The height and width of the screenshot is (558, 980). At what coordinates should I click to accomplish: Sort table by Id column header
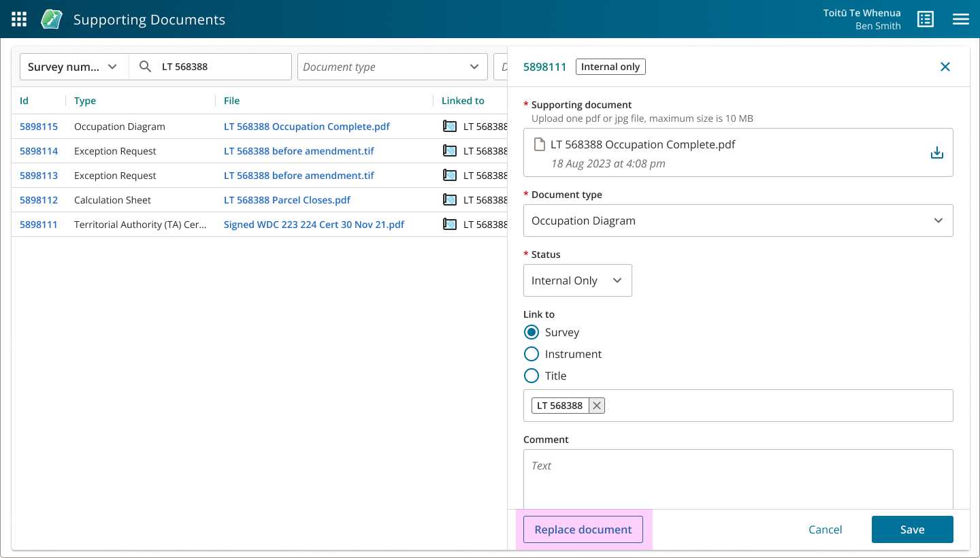[24, 101]
